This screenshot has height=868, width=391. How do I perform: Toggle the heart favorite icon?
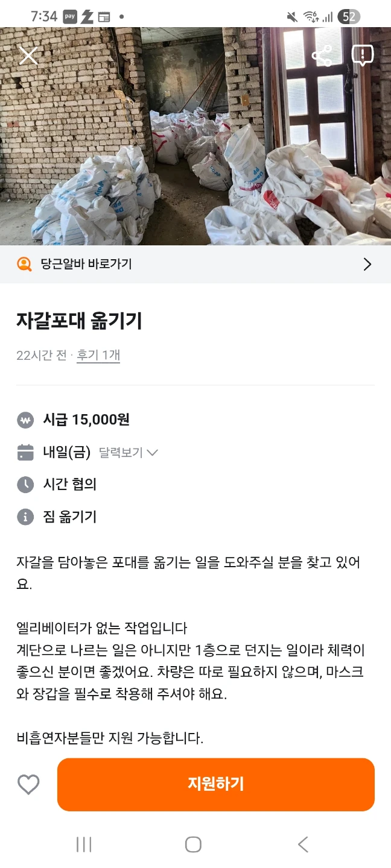pos(28,785)
